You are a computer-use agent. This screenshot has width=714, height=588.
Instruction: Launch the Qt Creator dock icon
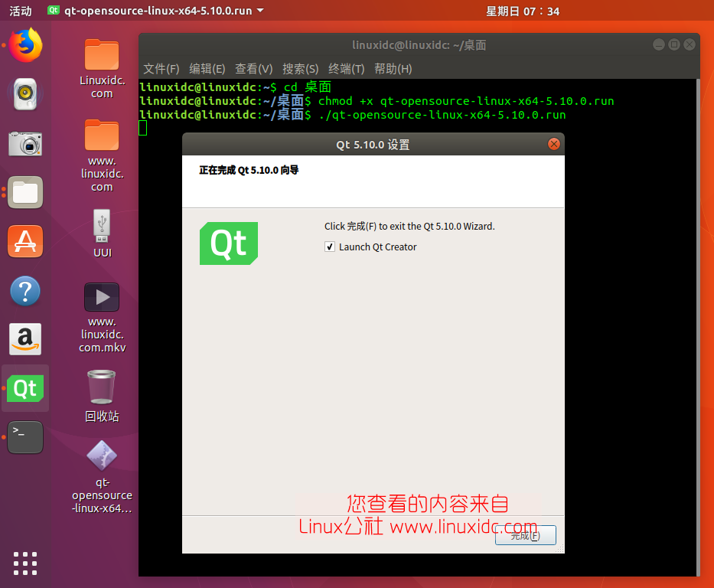25,388
